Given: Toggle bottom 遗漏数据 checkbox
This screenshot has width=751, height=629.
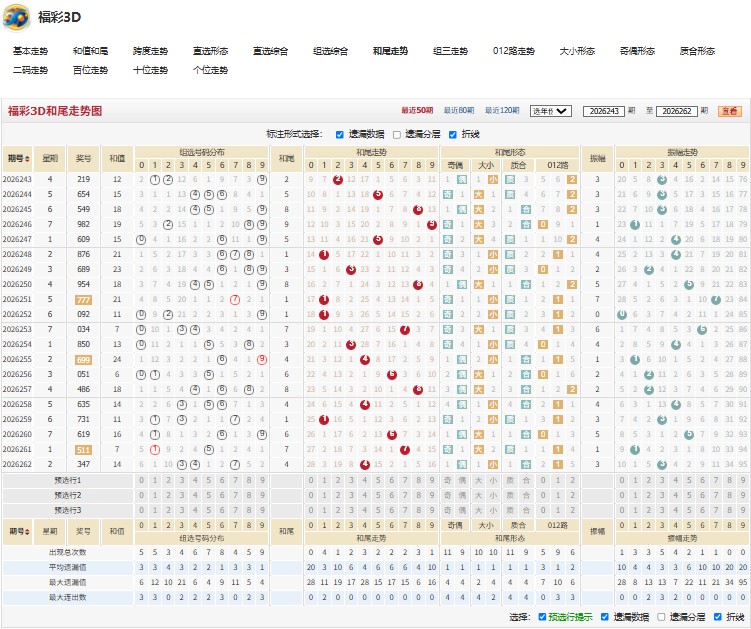Looking at the screenshot, I should 604,617.
